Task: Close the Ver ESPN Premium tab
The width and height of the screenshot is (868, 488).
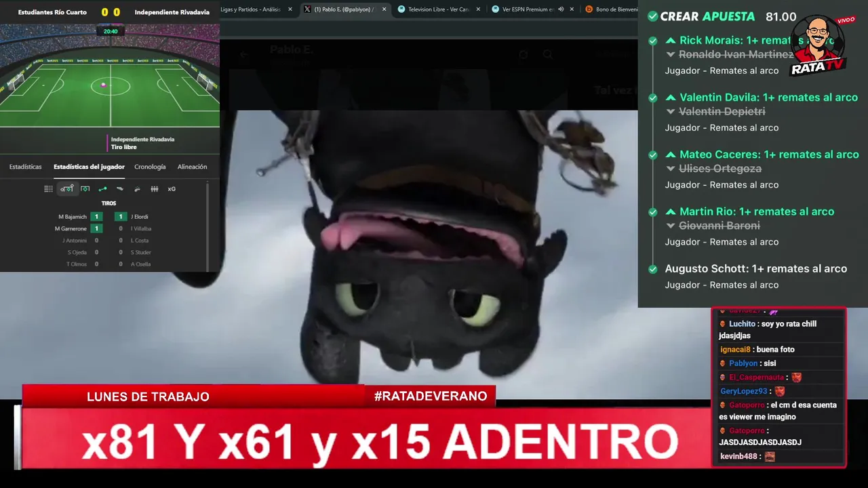Action: (571, 9)
